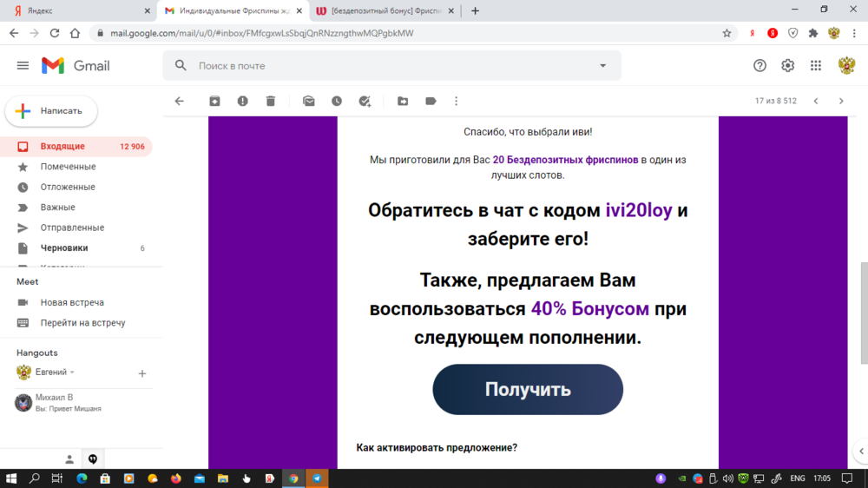The width and height of the screenshot is (868, 488).
Task: Click the Получить button
Action: pyautogui.click(x=528, y=389)
